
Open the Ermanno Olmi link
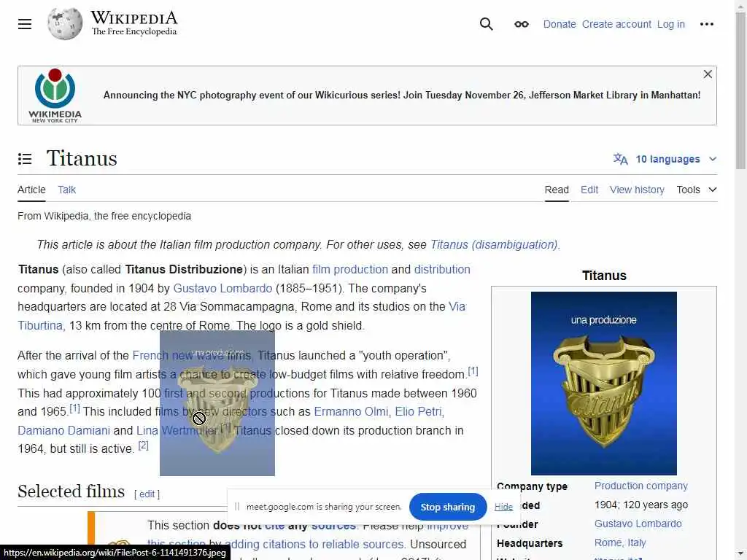pos(351,411)
